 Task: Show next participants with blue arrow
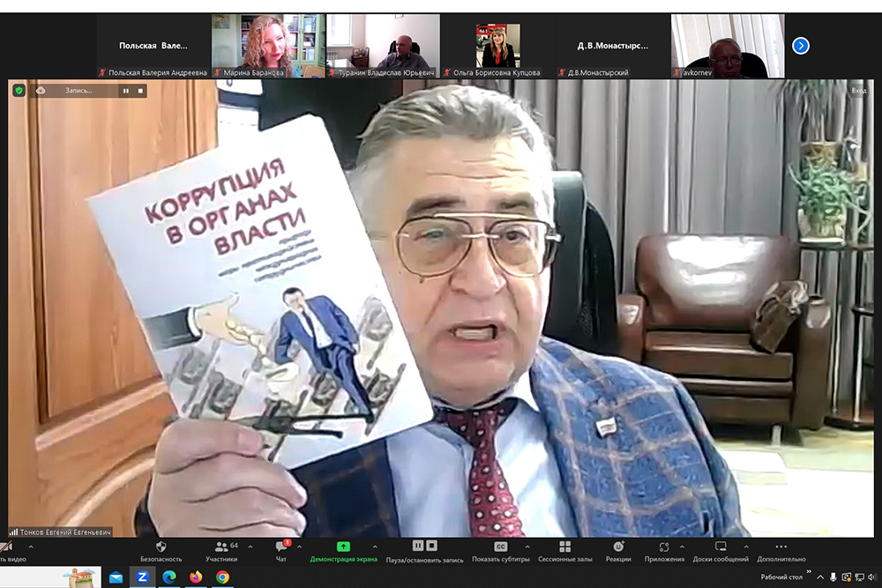tap(800, 45)
